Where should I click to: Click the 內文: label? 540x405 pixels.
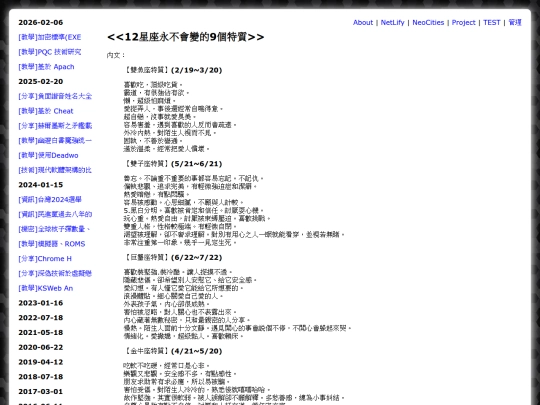[116, 55]
